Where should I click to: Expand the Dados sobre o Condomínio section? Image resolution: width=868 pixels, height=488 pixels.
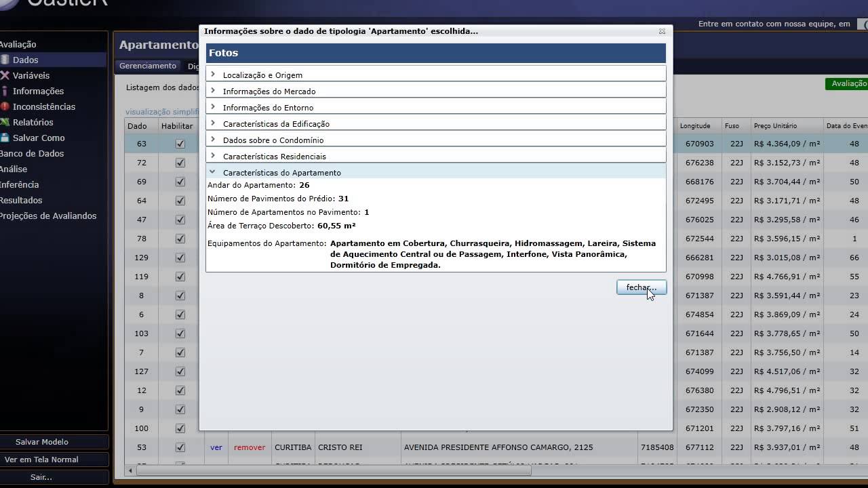click(x=436, y=140)
